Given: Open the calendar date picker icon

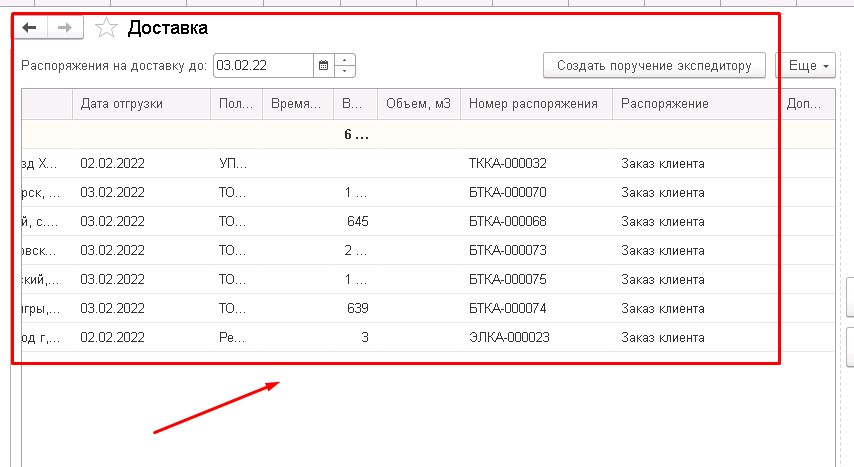Looking at the screenshot, I should [323, 66].
